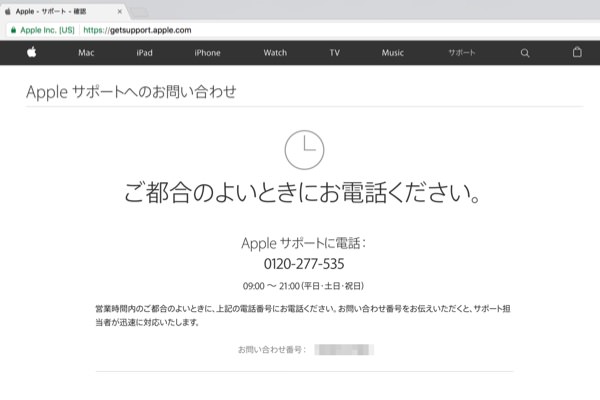Open the Mac menu item
Viewport: 600px width, 400px height.
tap(86, 53)
